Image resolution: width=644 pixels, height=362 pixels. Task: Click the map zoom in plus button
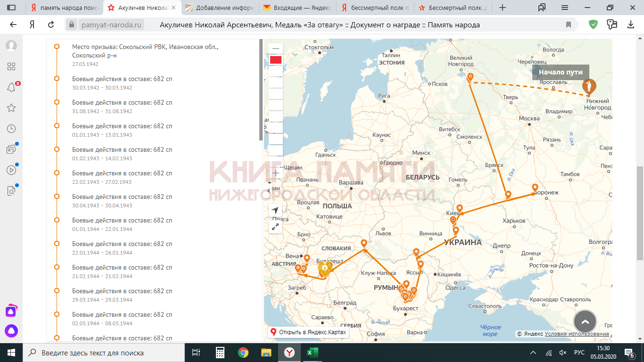(x=276, y=173)
